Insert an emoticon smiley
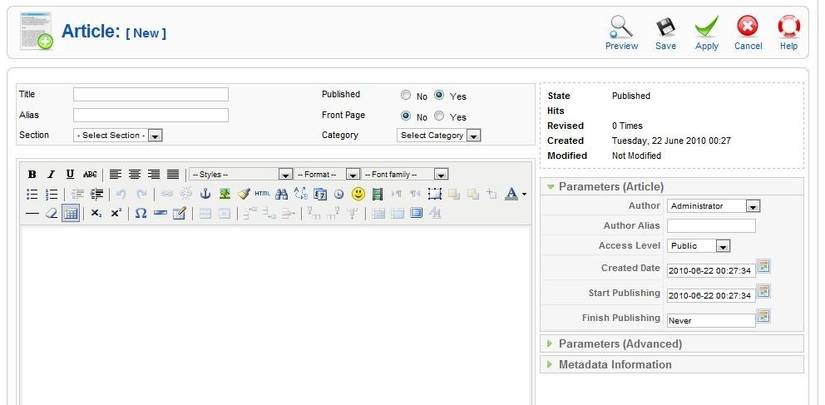825x405 pixels. click(358, 194)
